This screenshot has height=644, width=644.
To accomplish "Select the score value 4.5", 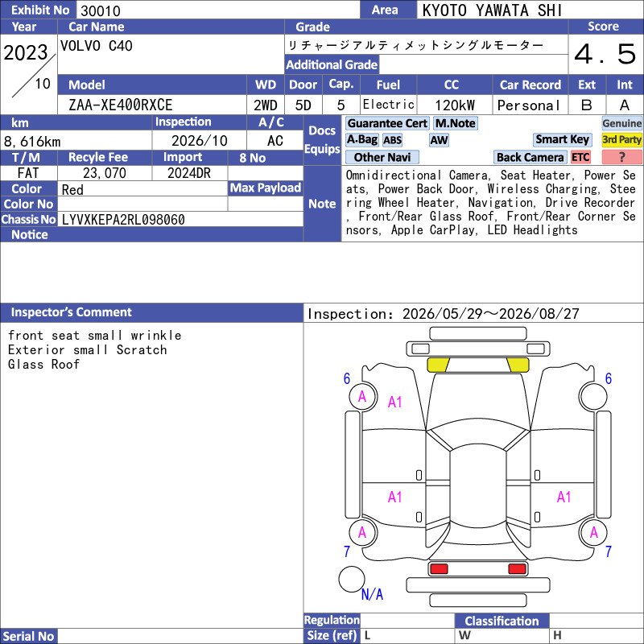I will (605, 54).
